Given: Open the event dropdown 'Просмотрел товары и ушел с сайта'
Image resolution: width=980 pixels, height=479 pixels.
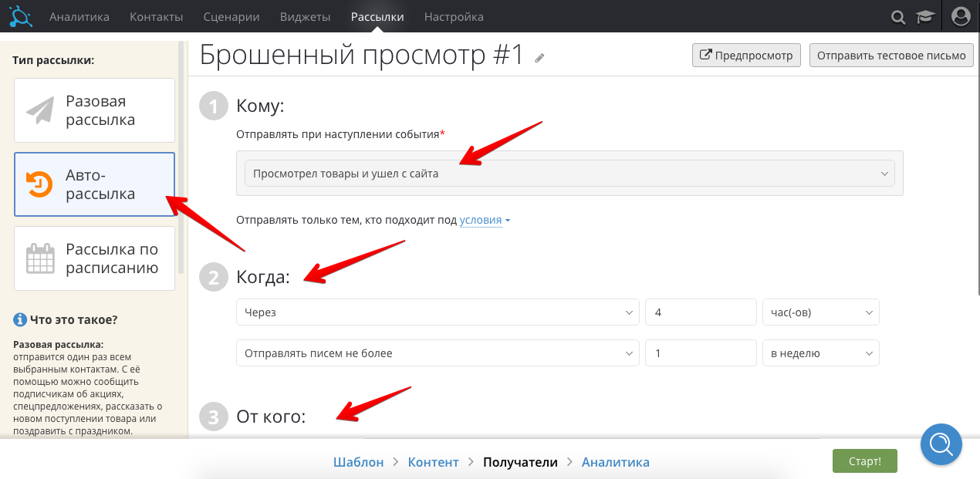Looking at the screenshot, I should pos(569,174).
